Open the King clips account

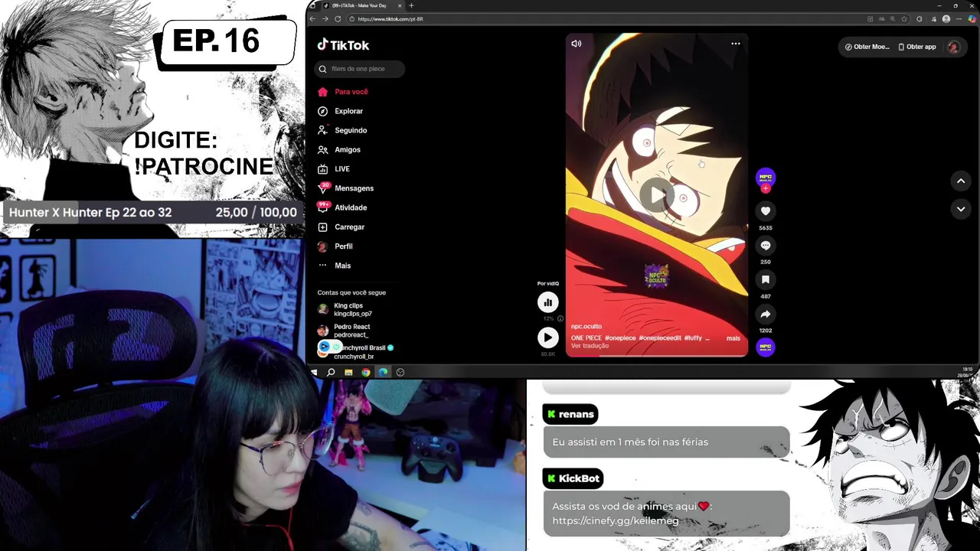pos(345,309)
